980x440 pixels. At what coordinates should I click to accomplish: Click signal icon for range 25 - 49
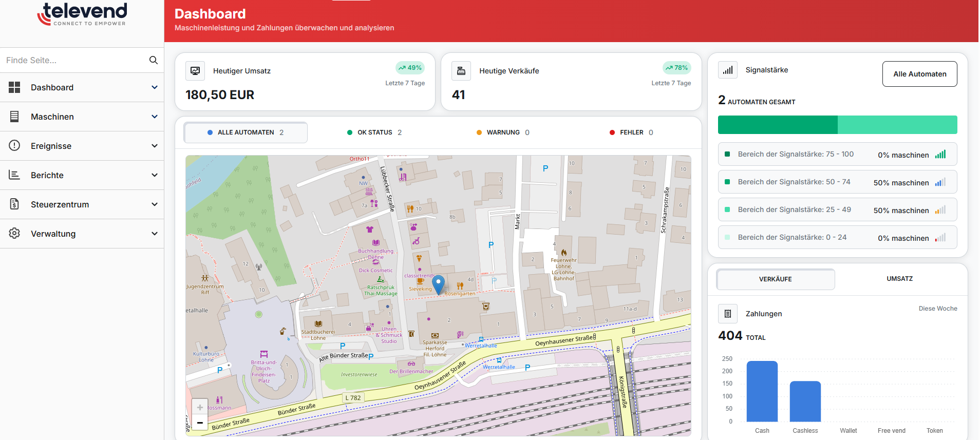pos(940,210)
